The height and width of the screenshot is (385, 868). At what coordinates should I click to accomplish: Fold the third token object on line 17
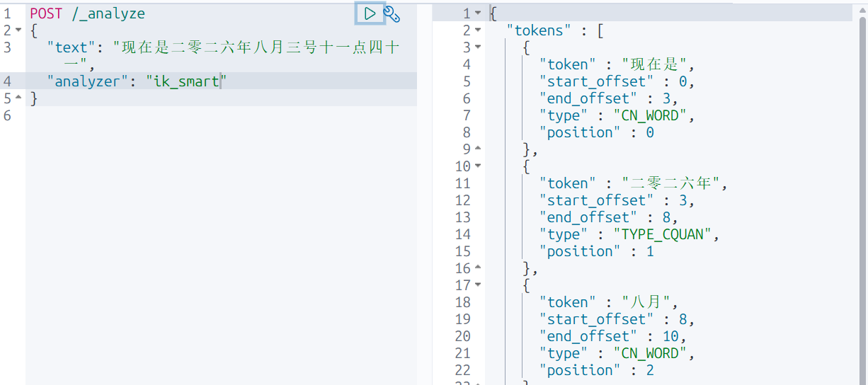tap(478, 285)
